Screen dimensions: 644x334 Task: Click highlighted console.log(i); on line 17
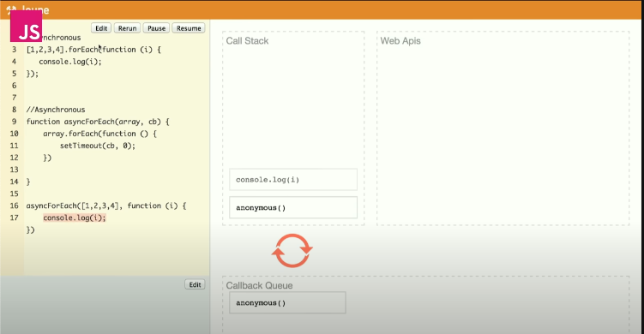click(x=75, y=218)
